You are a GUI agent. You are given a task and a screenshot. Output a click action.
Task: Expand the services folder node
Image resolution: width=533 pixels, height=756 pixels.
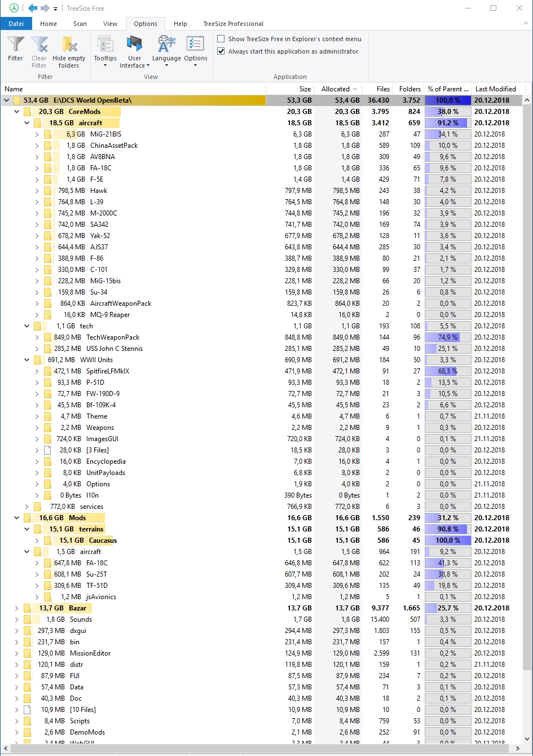(27, 507)
